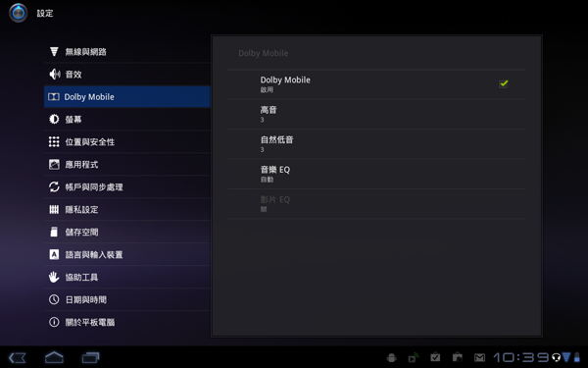Screen dimensions: 588x368
Task: Select 應用程式 settings category
Action: pos(127,164)
